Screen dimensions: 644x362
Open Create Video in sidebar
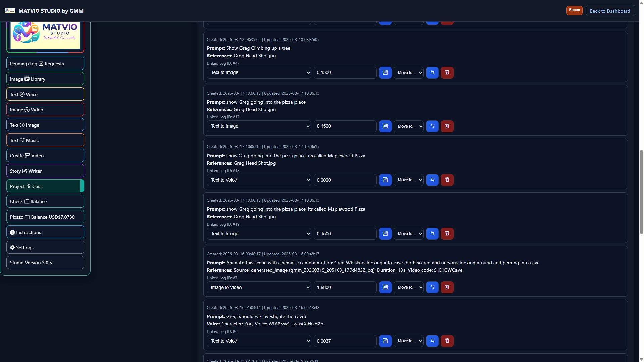coord(45,156)
